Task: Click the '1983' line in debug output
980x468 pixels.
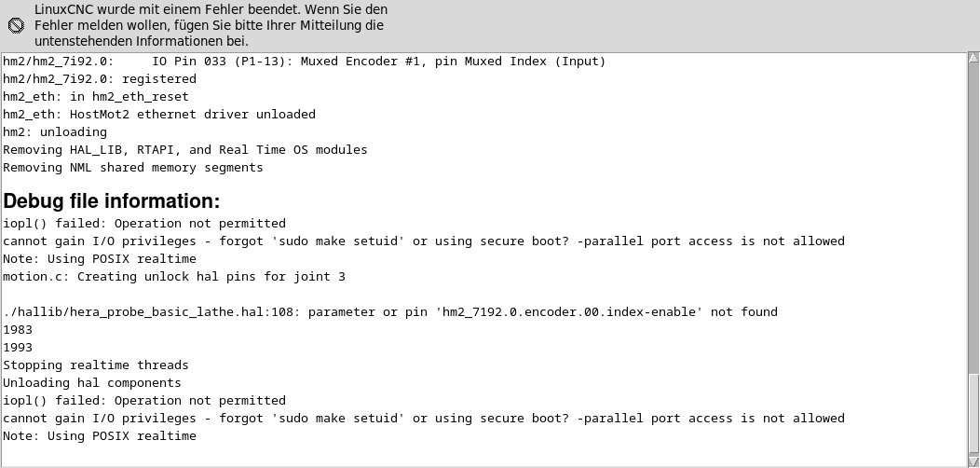Action: (18, 330)
